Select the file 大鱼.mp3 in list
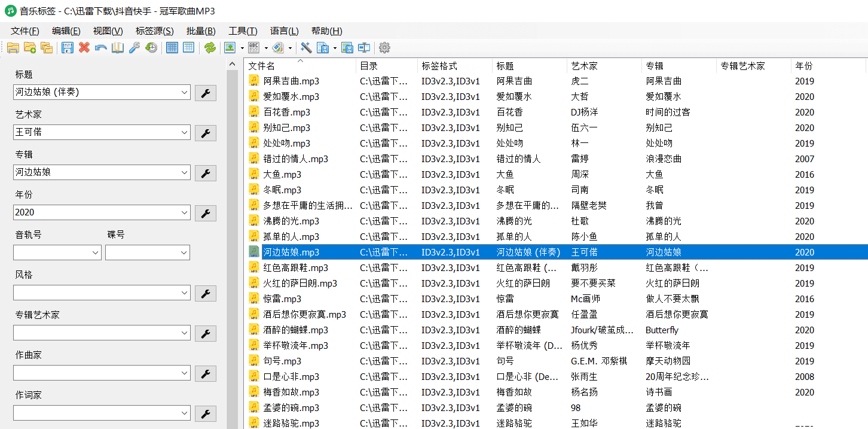The height and width of the screenshot is (429, 868). click(x=282, y=175)
